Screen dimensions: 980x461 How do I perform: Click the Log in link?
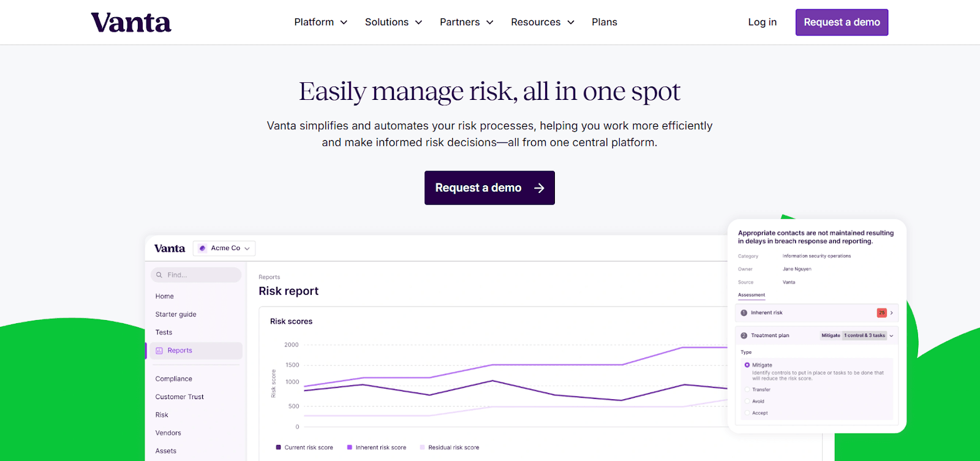762,22
